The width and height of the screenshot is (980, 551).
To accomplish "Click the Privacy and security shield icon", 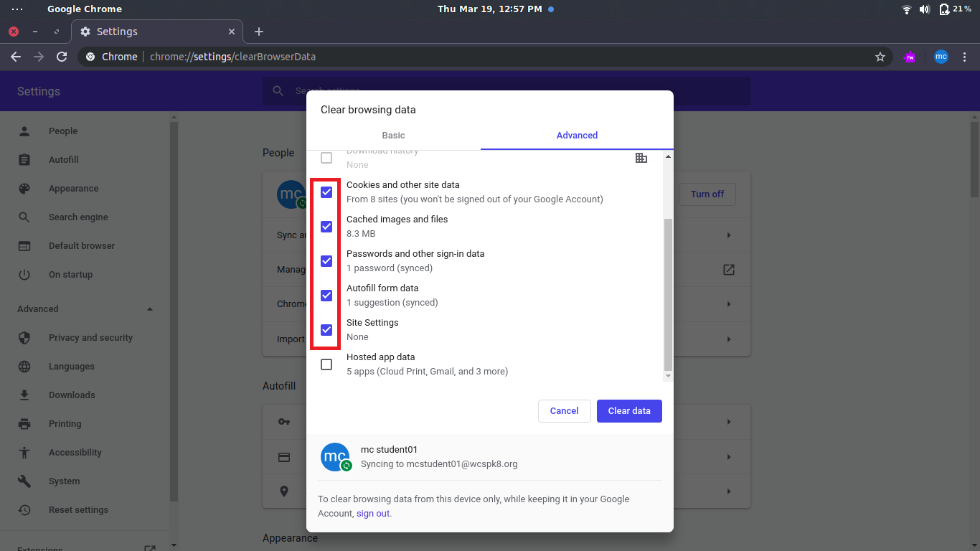I will [24, 338].
